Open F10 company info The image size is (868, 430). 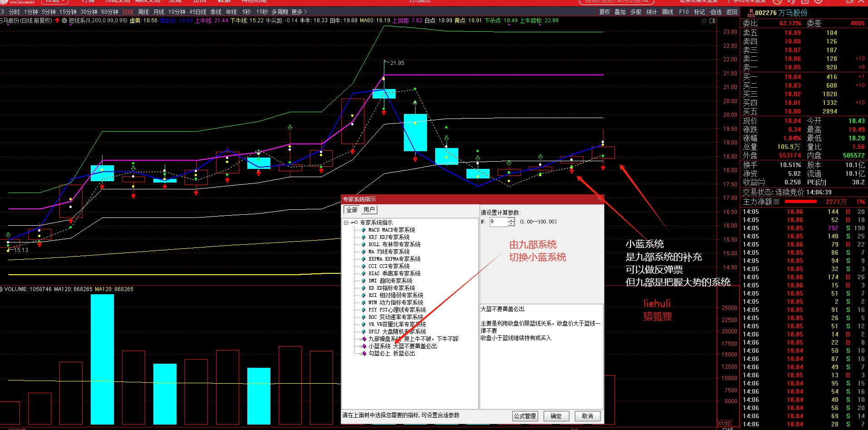click(x=684, y=12)
